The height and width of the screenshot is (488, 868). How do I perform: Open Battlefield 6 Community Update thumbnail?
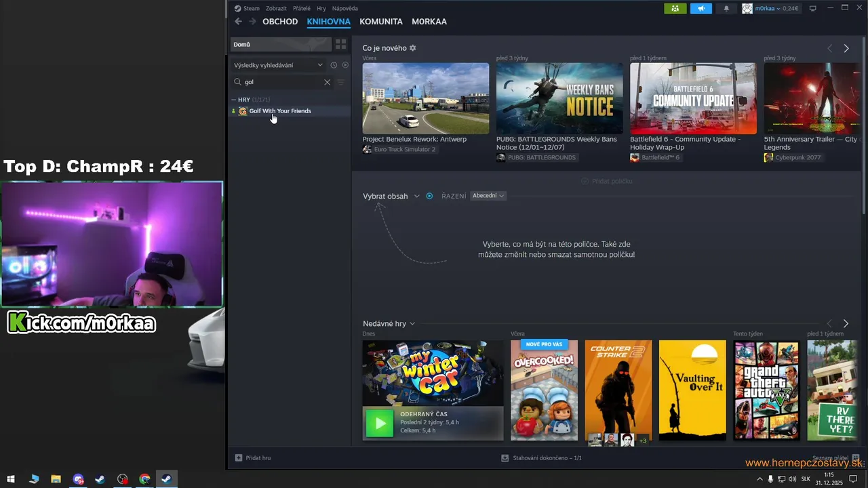pos(693,98)
